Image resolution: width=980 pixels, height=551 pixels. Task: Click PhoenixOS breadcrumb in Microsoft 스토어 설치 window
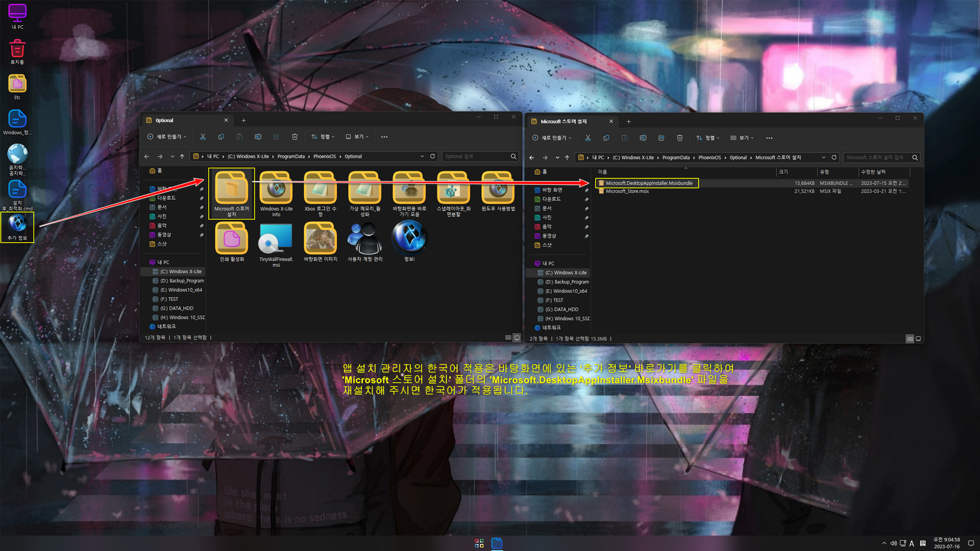coord(709,158)
